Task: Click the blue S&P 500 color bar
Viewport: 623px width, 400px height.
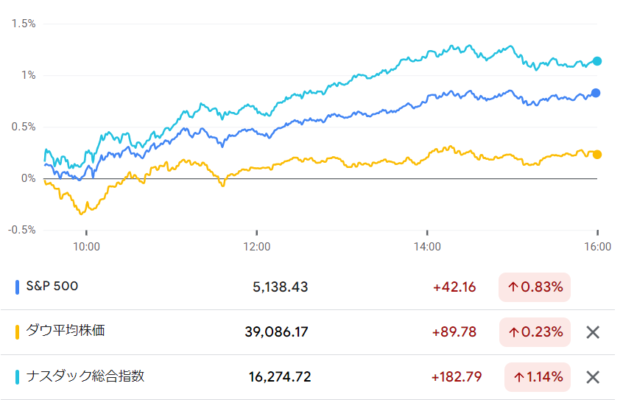Action: coord(17,287)
